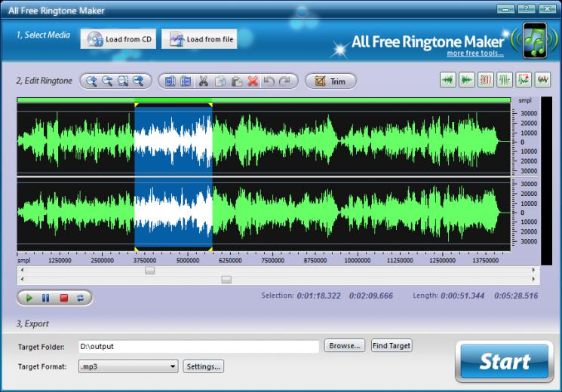Screen dimensions: 562x392
Task: Cut selection with the scissors icon
Action: 203,81
